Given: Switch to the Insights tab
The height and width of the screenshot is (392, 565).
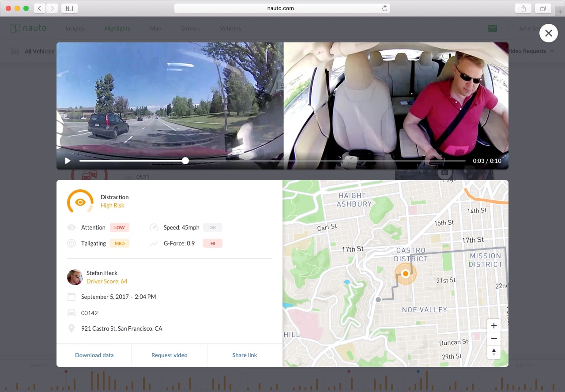Looking at the screenshot, I should coord(75,28).
